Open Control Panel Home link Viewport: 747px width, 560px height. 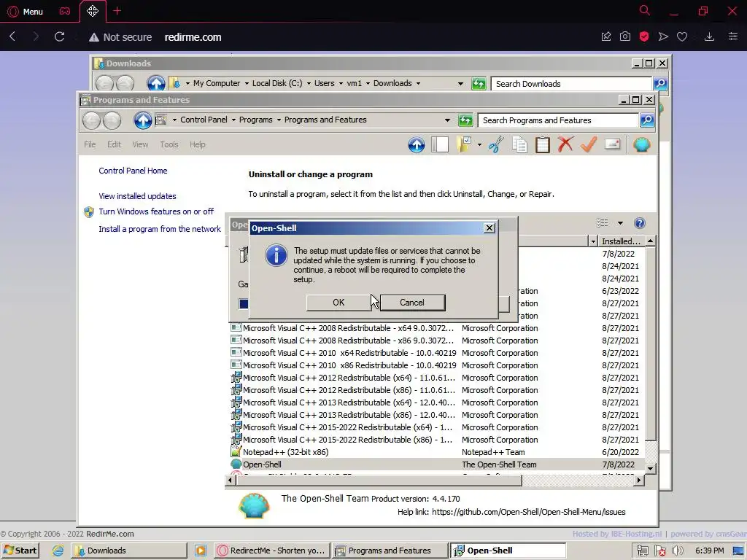133,171
